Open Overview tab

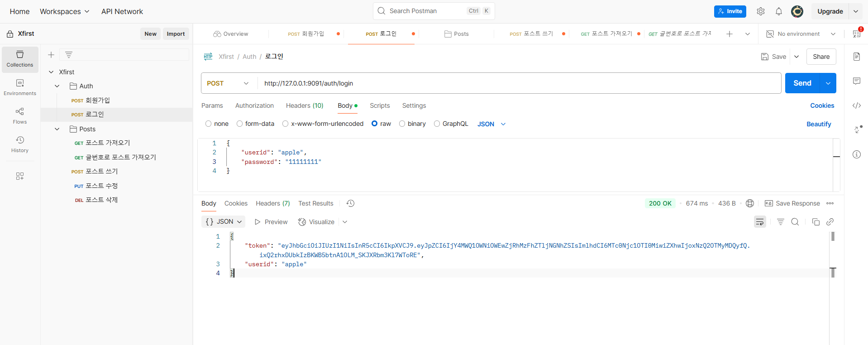(231, 34)
